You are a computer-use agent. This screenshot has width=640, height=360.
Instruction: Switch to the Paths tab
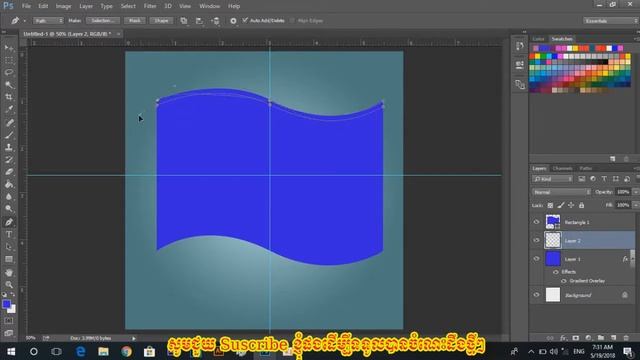click(x=586, y=168)
